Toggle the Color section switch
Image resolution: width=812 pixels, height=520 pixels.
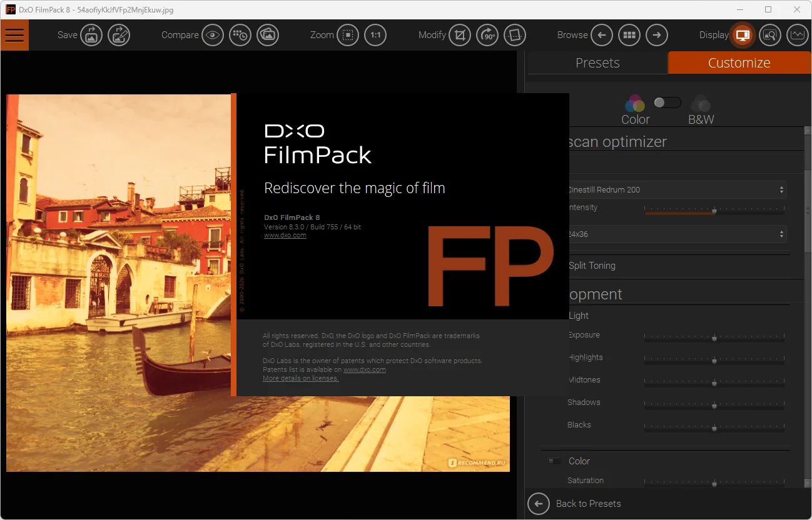pyautogui.click(x=554, y=461)
